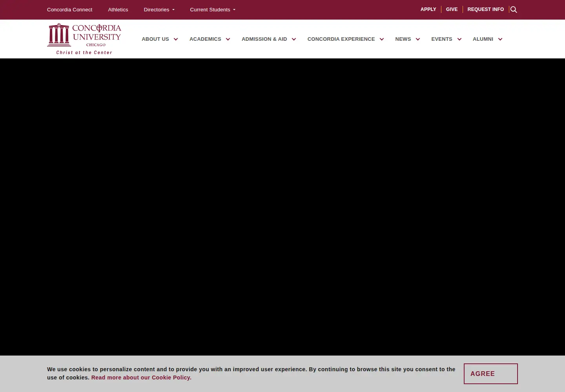The height and width of the screenshot is (392, 565).
Task: Expand the chevron beside CONCORDIA EXPERIENCE
Action: [x=382, y=39]
